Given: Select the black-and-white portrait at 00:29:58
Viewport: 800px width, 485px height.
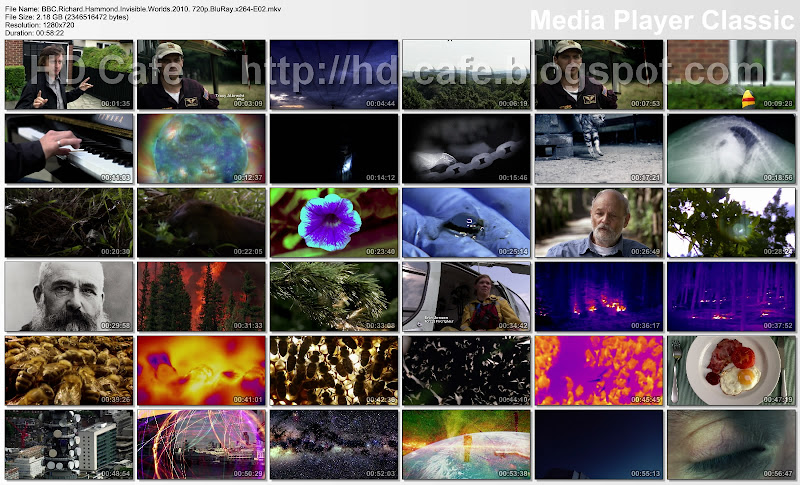Looking at the screenshot, I should pos(69,296).
